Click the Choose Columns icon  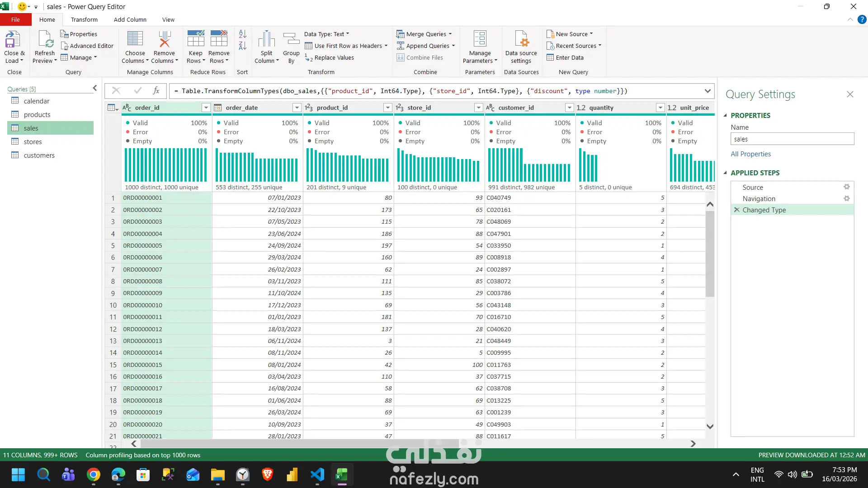coord(135,39)
